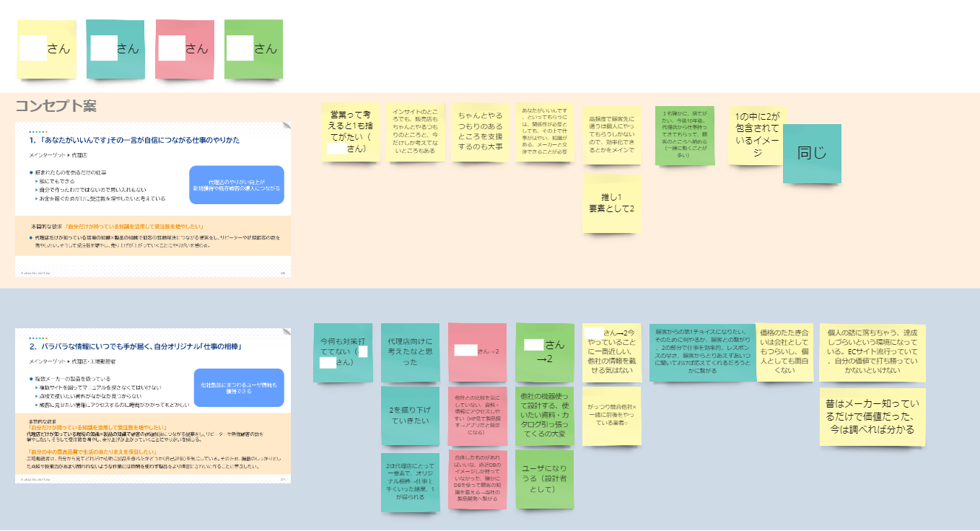980x531 pixels.
Task: Select the 推し1 要素として2 sticky note
Action: click(611, 203)
